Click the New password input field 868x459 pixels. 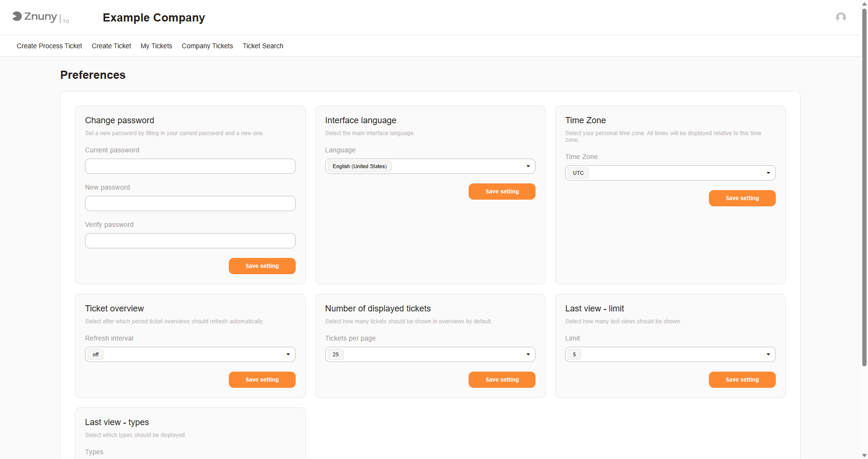click(x=190, y=203)
